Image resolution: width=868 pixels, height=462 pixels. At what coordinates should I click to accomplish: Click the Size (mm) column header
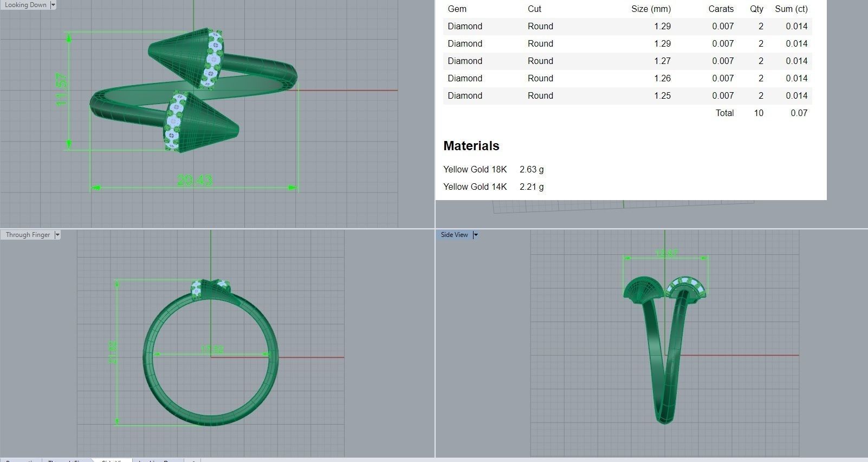[651, 9]
